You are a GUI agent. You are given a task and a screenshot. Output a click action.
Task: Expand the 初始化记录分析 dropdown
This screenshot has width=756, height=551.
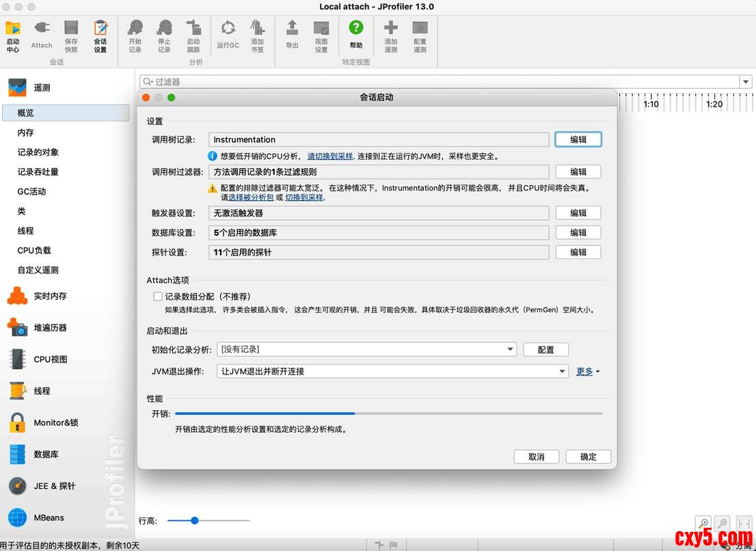pos(510,349)
